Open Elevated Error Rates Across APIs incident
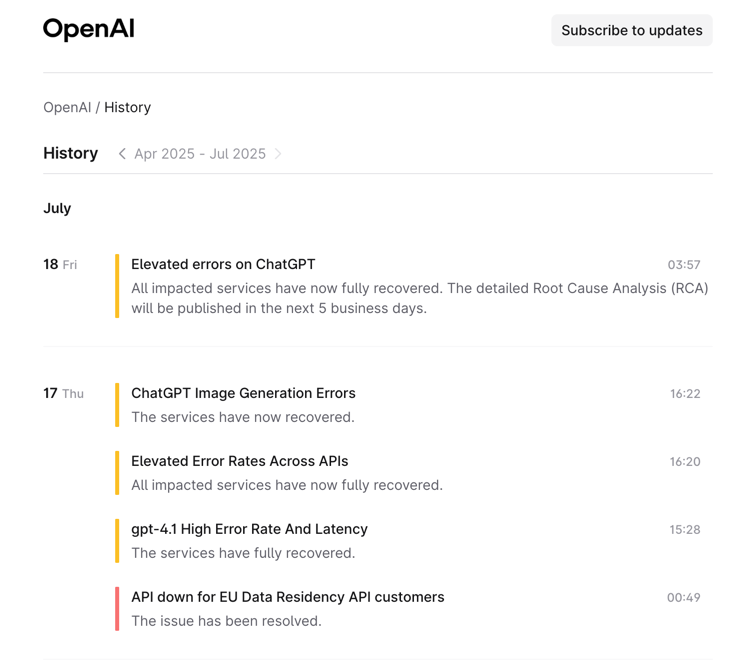752x670 pixels. (239, 461)
